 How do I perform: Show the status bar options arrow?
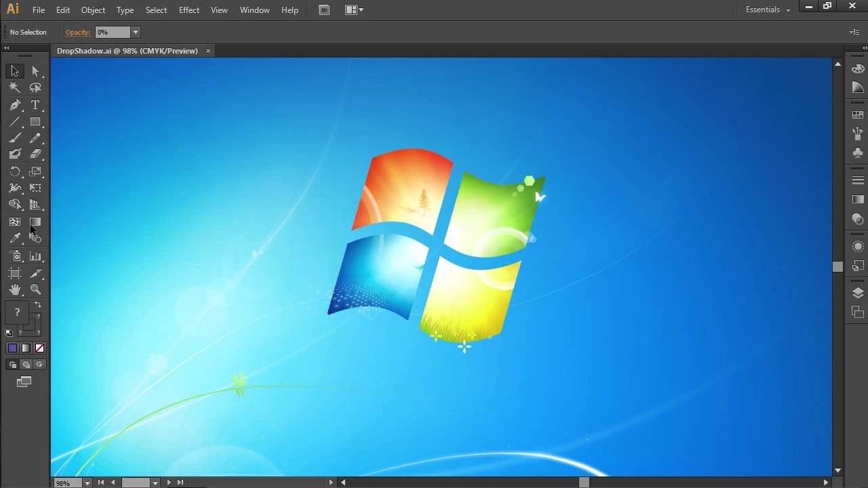coord(331,483)
